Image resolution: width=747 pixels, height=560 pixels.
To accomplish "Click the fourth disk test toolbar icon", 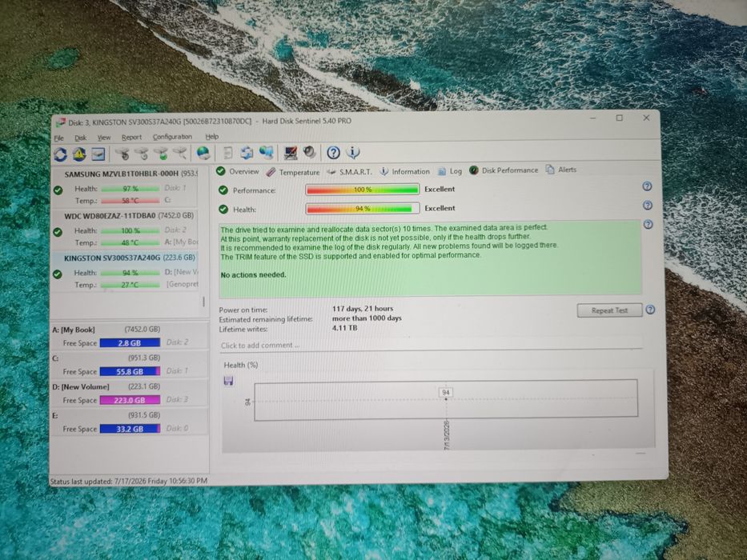I will click(180, 154).
